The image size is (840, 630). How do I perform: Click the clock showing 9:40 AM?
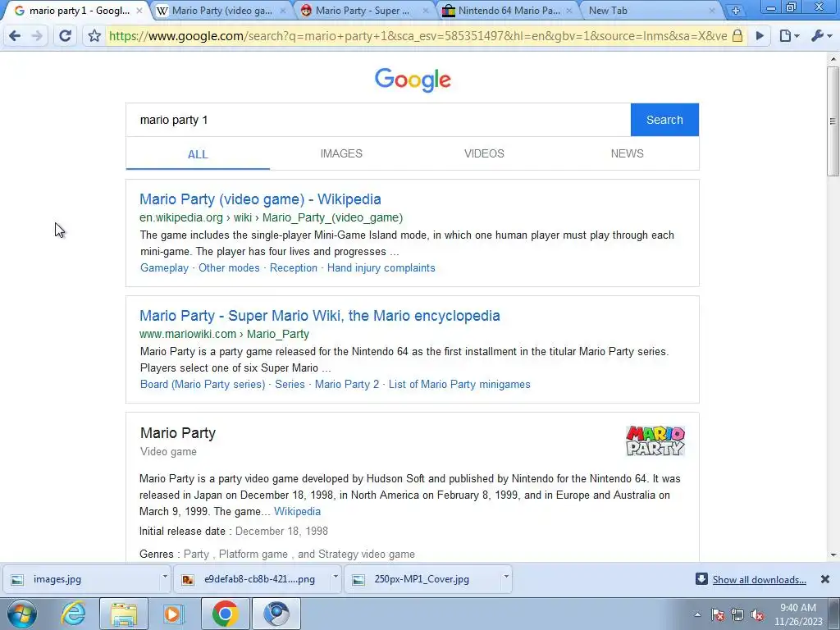click(798, 608)
